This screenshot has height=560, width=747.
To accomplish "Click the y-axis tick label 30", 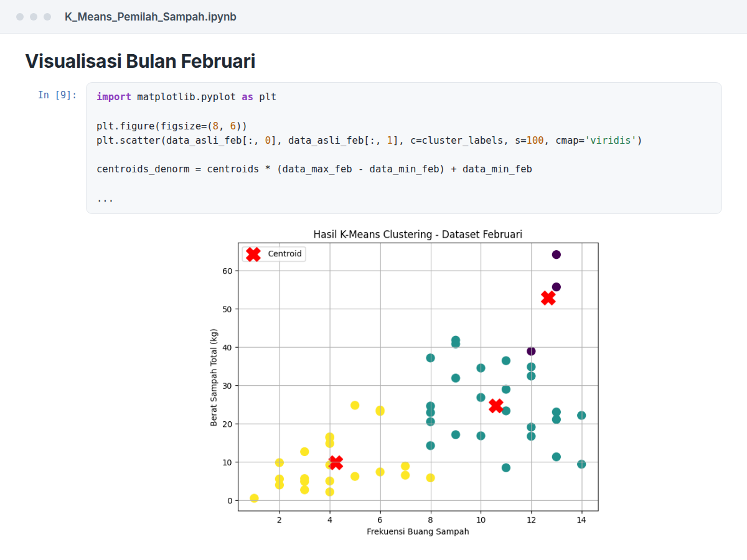I will pyautogui.click(x=227, y=386).
